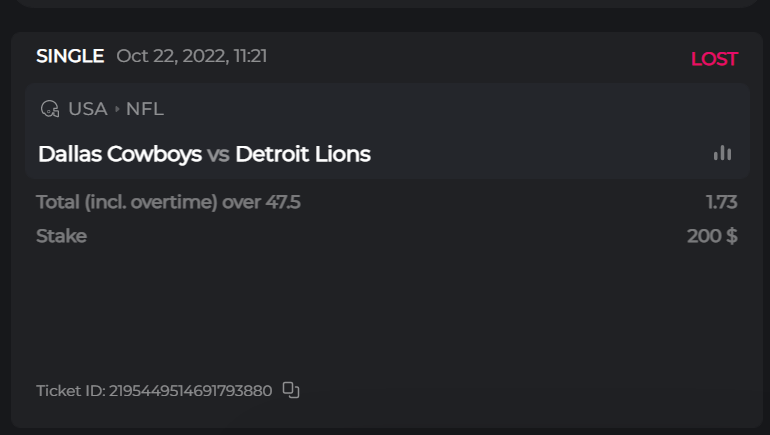Screen dimensions: 770x435
Task: Click the arrow between USA and NFL
Action: 117,109
